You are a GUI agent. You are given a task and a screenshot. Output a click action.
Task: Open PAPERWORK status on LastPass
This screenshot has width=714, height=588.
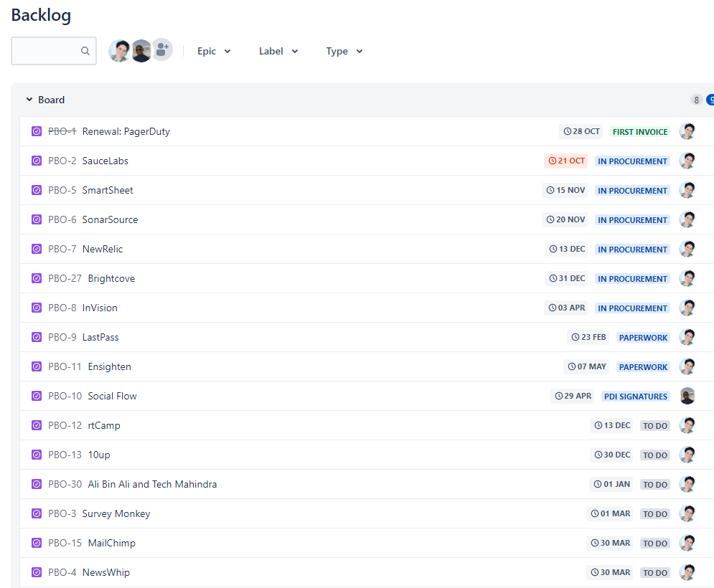(643, 337)
